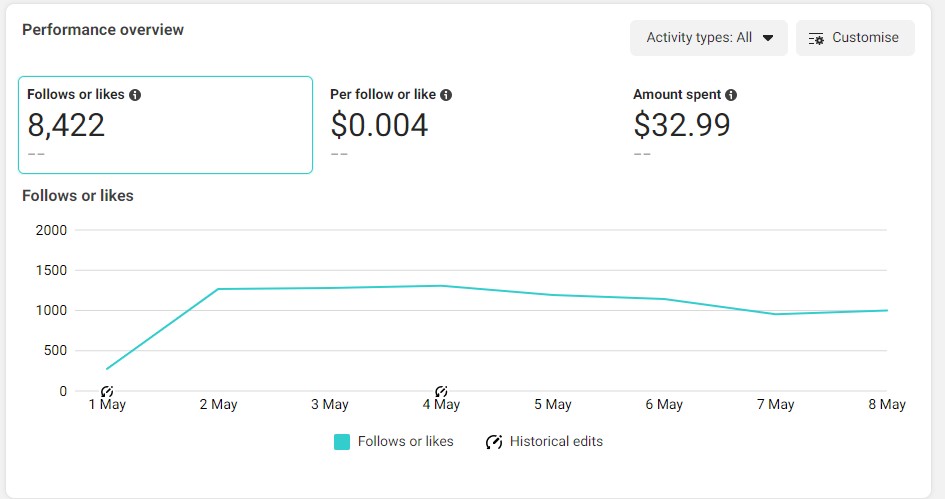Click the Customise settings icon
The image size is (945, 499).
click(816, 38)
